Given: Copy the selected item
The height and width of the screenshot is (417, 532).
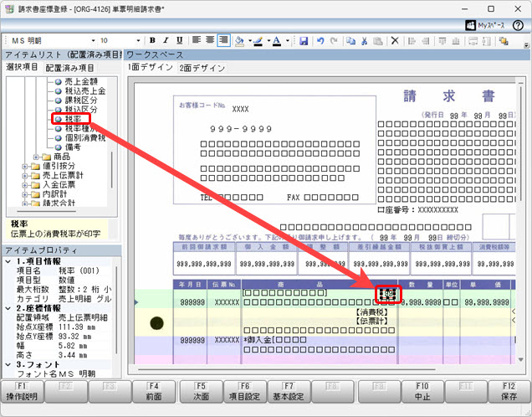Looking at the screenshot, I should [x=350, y=41].
